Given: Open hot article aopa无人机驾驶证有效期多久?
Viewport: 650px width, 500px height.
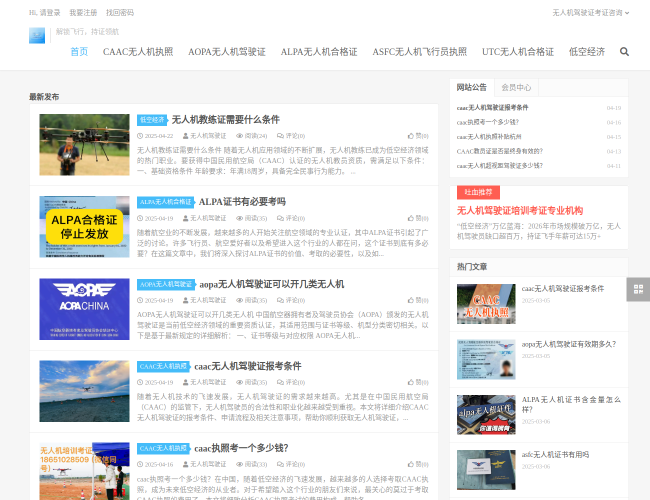Looking at the screenshot, I should tap(569, 344).
